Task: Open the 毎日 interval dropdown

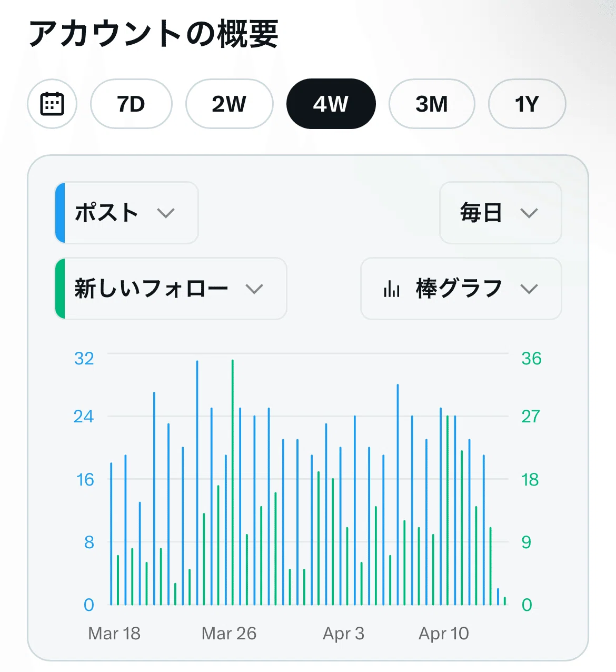Action: (x=501, y=213)
